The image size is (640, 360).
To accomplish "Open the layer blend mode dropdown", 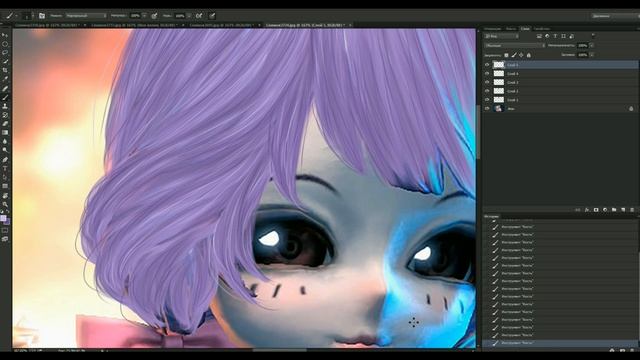I will (x=515, y=45).
